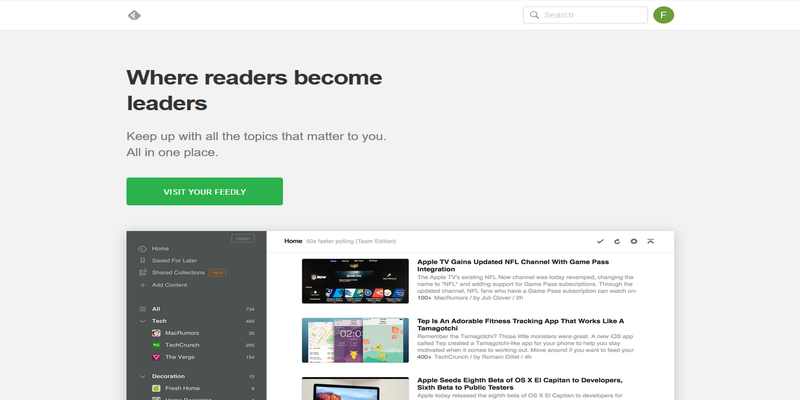This screenshot has height=400, width=800.
Task: Click the mark-as-read checkmark icon
Action: 600,241
